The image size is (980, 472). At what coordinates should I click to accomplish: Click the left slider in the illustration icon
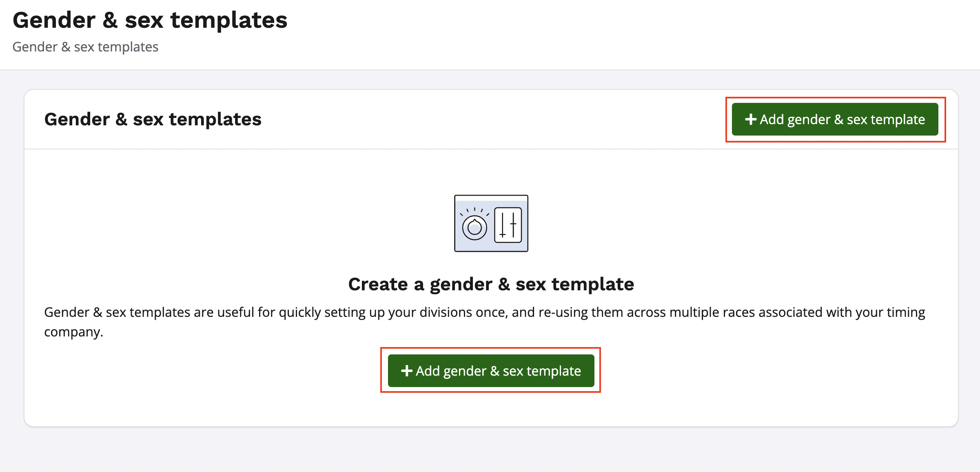(502, 226)
